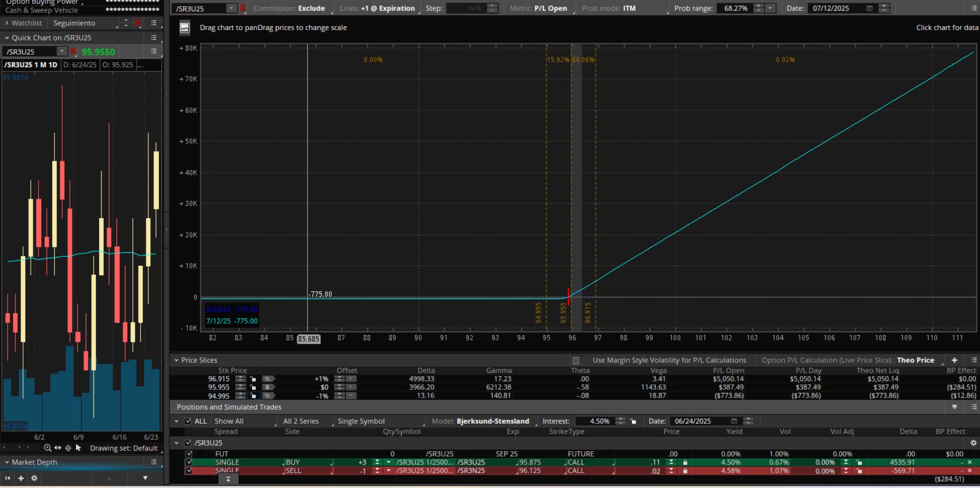Open the Positions and Simulated Trades menu icon
Screen dimensions: 980x488
(x=974, y=407)
